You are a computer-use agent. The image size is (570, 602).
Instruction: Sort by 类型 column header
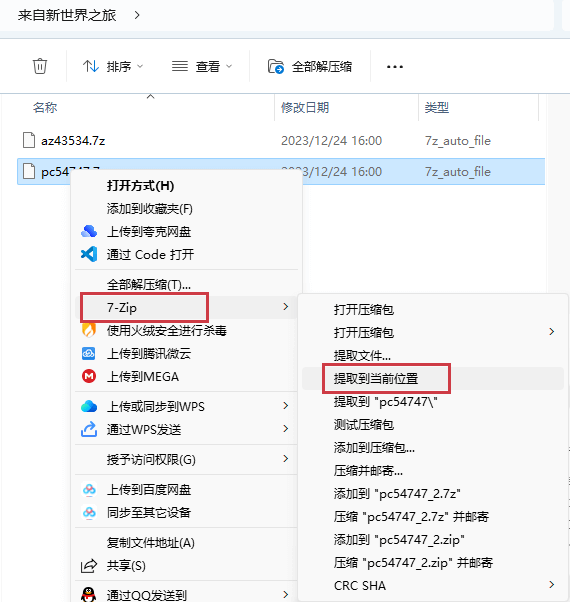click(437, 108)
